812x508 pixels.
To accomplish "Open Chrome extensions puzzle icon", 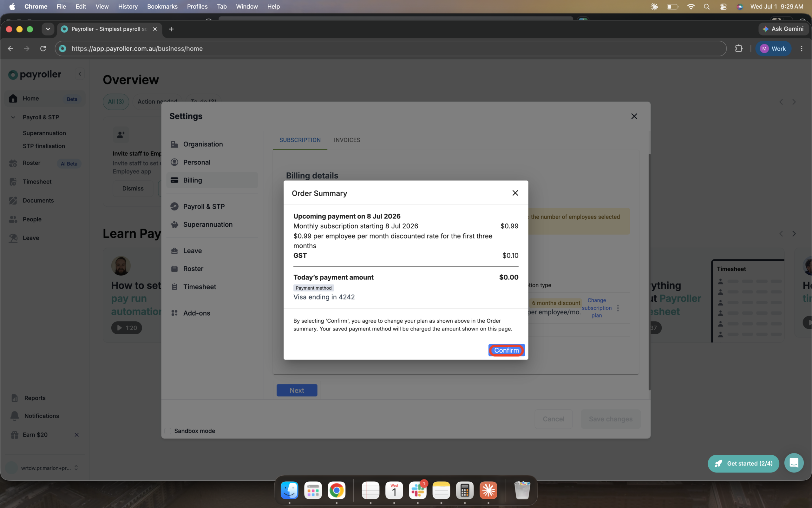I will 738,48.
